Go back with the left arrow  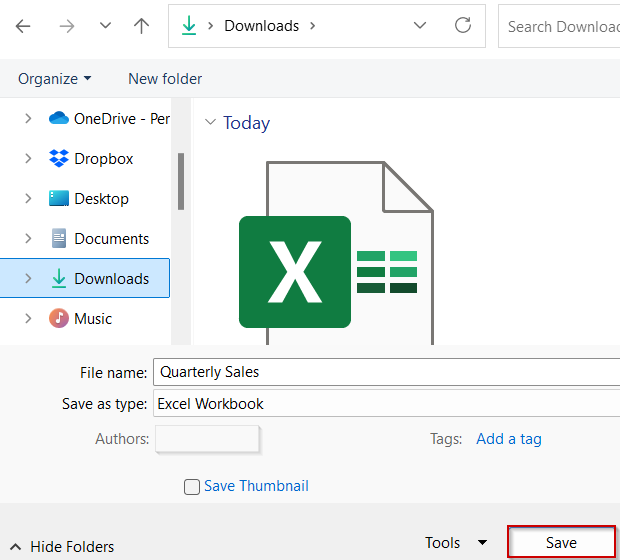pyautogui.click(x=23, y=26)
